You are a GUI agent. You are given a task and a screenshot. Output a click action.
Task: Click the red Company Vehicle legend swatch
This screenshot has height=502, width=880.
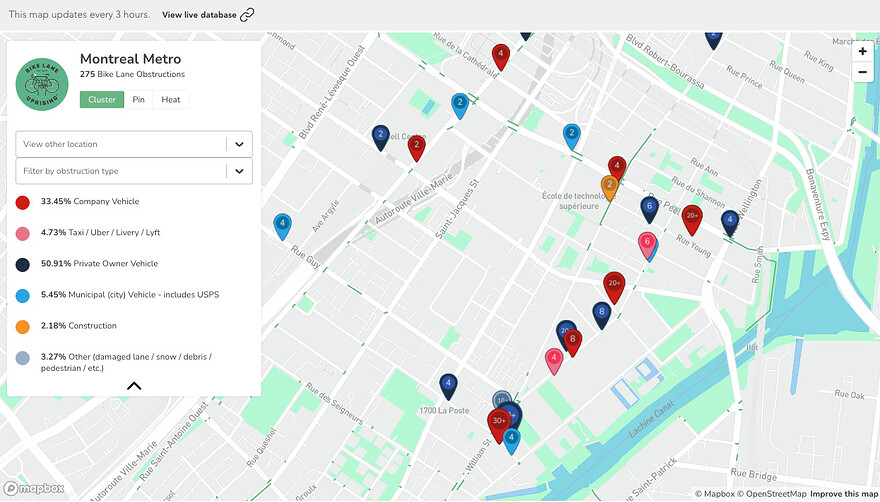pyautogui.click(x=23, y=202)
